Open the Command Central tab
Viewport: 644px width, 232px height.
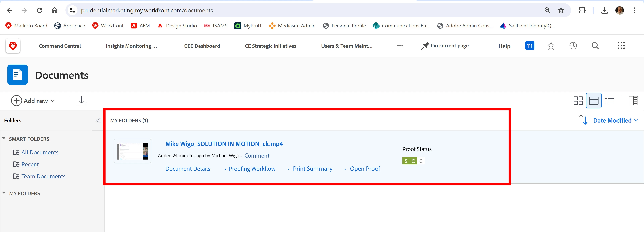pos(60,46)
